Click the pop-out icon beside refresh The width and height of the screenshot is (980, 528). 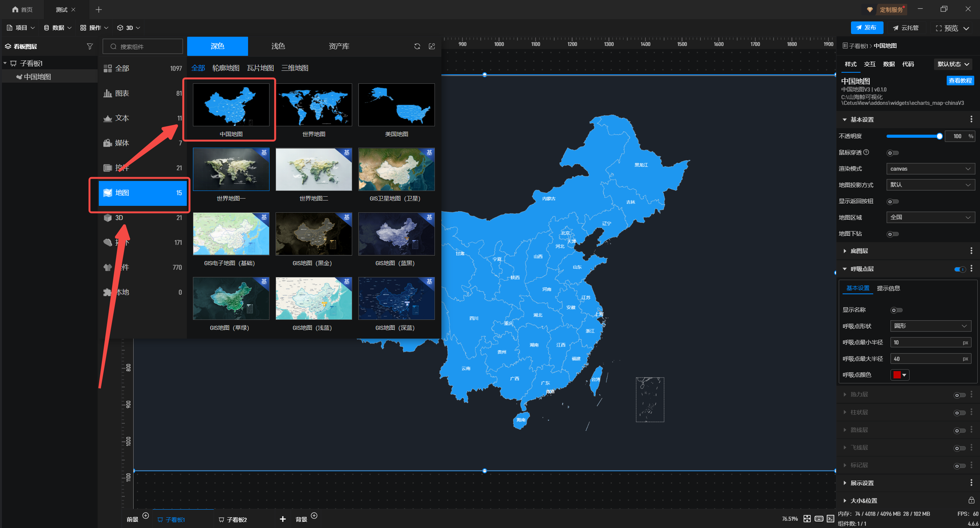tap(432, 46)
